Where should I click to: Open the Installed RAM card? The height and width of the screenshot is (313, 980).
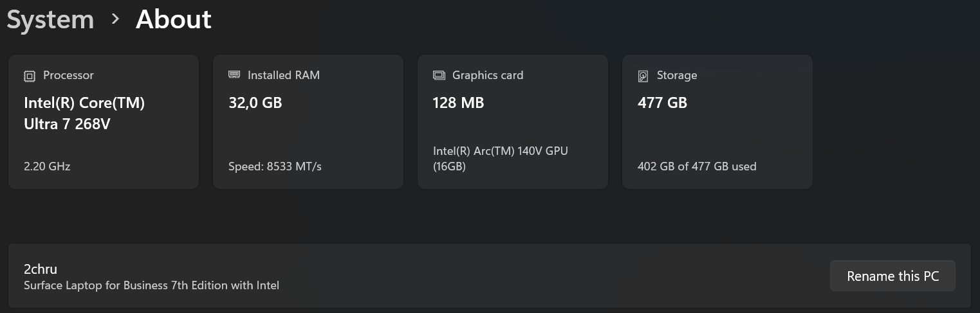pos(308,121)
